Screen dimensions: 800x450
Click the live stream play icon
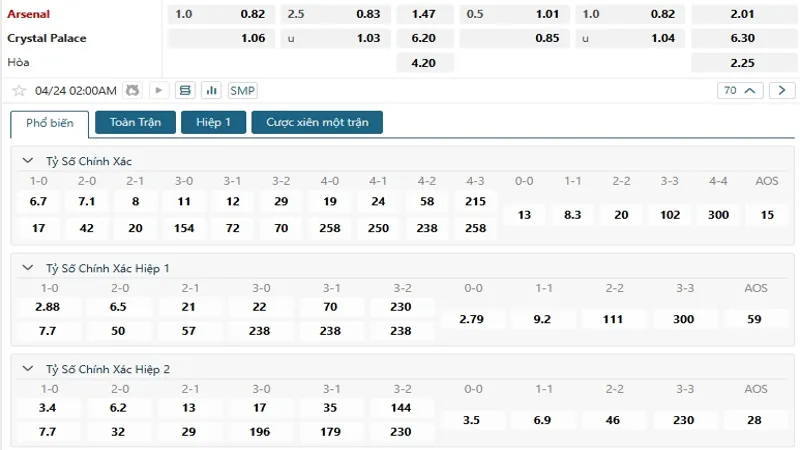click(x=158, y=90)
